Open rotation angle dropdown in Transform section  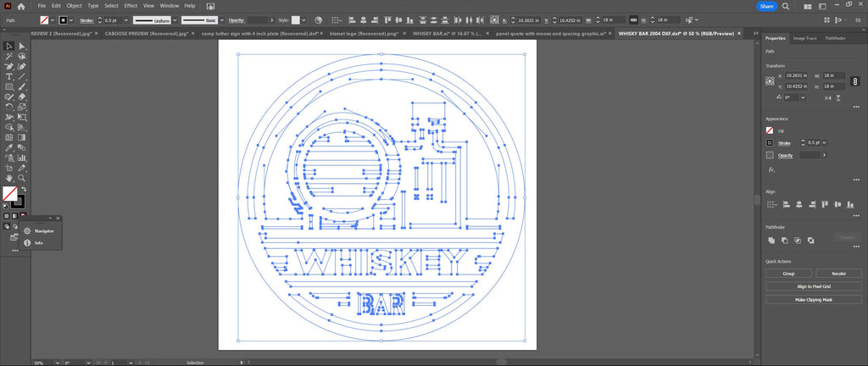click(x=803, y=97)
